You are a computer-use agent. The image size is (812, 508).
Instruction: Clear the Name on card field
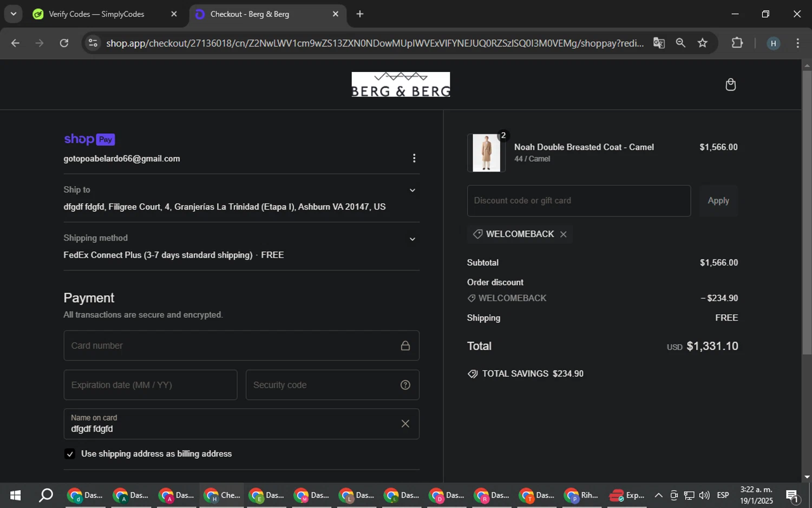(405, 424)
